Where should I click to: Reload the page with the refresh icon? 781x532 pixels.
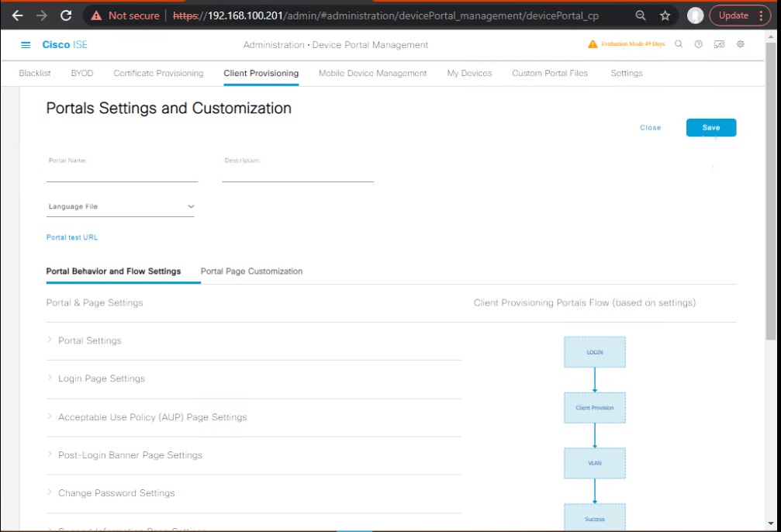click(x=66, y=16)
